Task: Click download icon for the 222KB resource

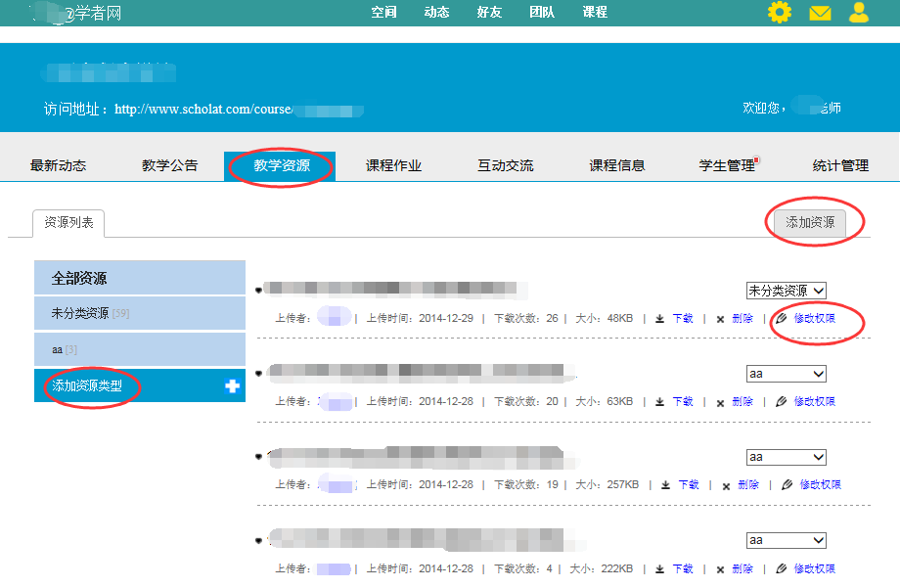Action: pos(660,569)
